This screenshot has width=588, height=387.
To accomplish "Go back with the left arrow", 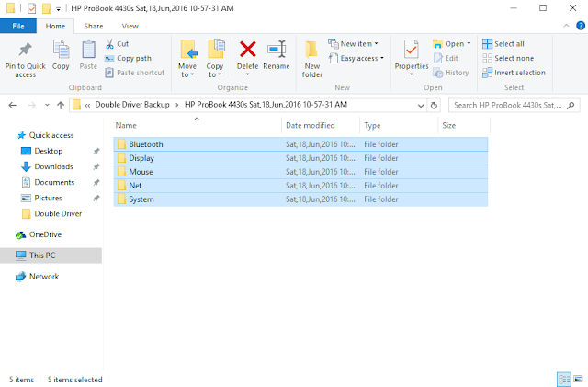I will 12,105.
